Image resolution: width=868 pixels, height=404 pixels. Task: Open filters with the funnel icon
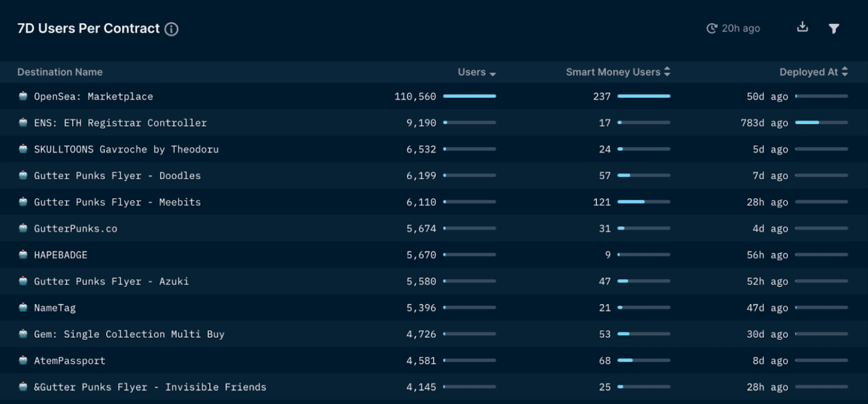pyautogui.click(x=834, y=28)
